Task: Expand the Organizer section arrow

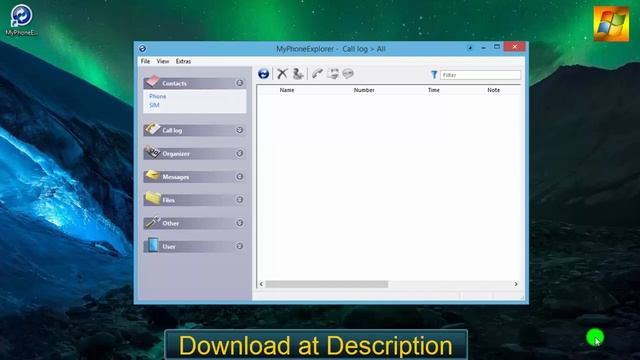Action: click(x=240, y=153)
